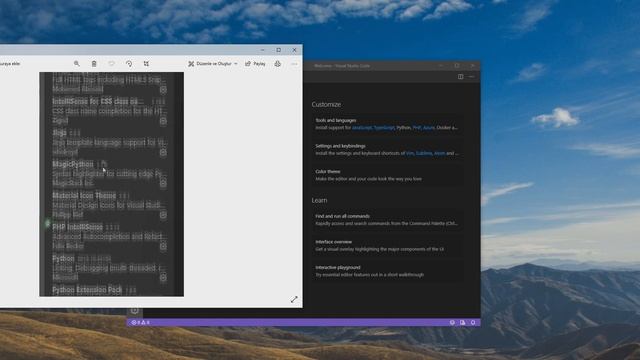Rotate the image using Photos rotate icon
The width and height of the screenshot is (640, 360).
[129, 64]
